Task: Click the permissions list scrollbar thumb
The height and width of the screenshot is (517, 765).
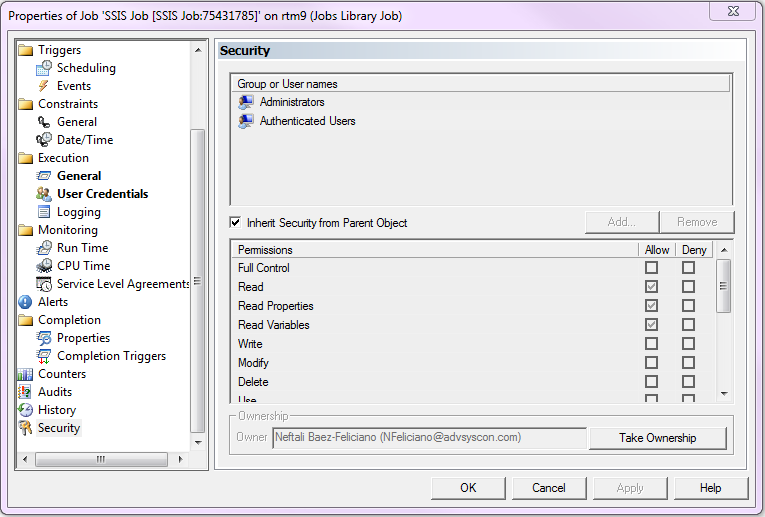Action: 724,286
